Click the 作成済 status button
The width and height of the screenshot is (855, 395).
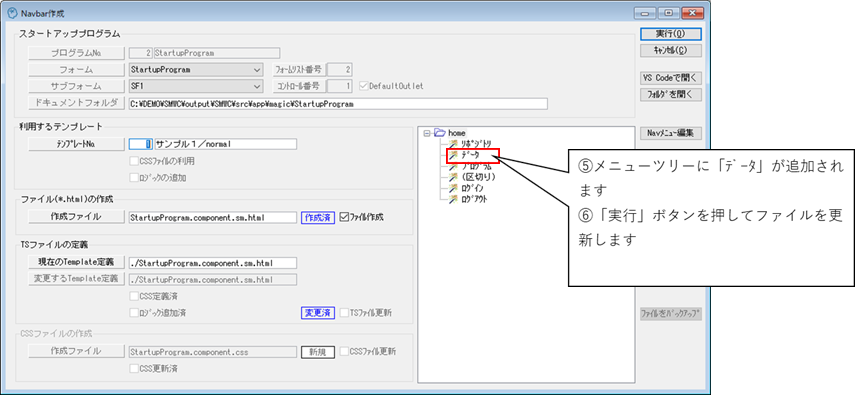(x=317, y=217)
